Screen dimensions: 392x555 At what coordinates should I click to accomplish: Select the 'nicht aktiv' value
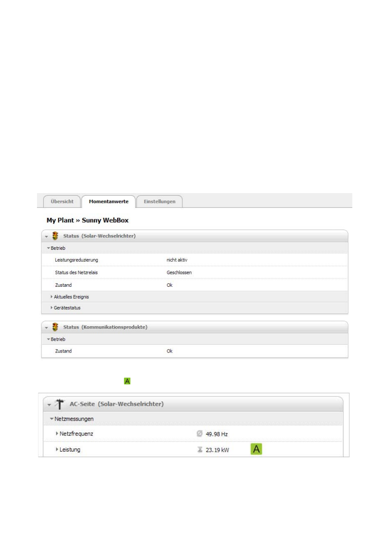coord(177,260)
